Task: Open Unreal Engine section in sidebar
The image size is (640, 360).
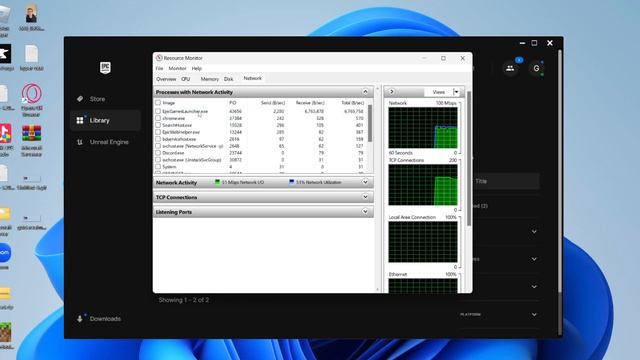Action: [102, 142]
